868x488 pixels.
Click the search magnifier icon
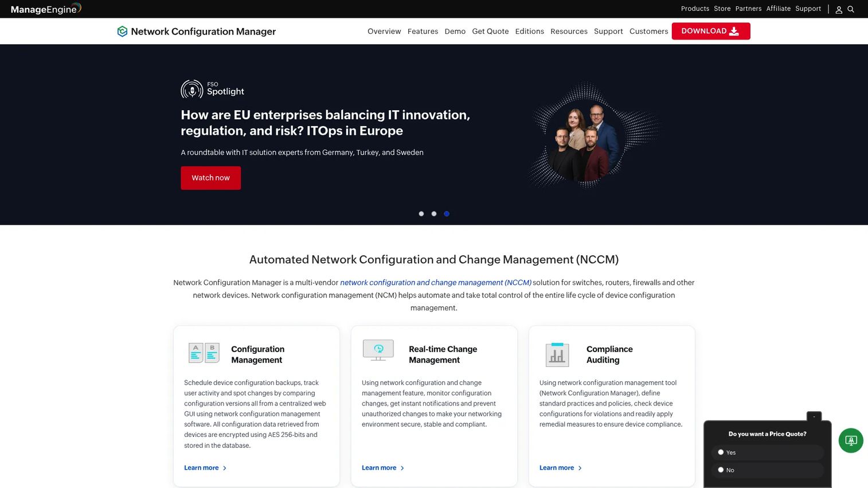coord(851,9)
